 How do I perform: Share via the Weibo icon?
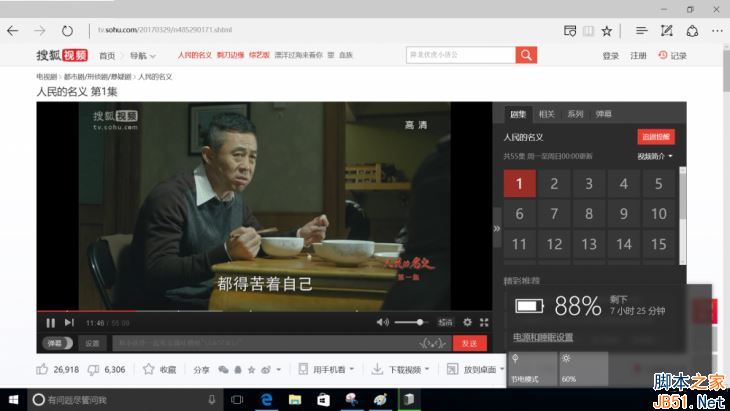click(266, 370)
